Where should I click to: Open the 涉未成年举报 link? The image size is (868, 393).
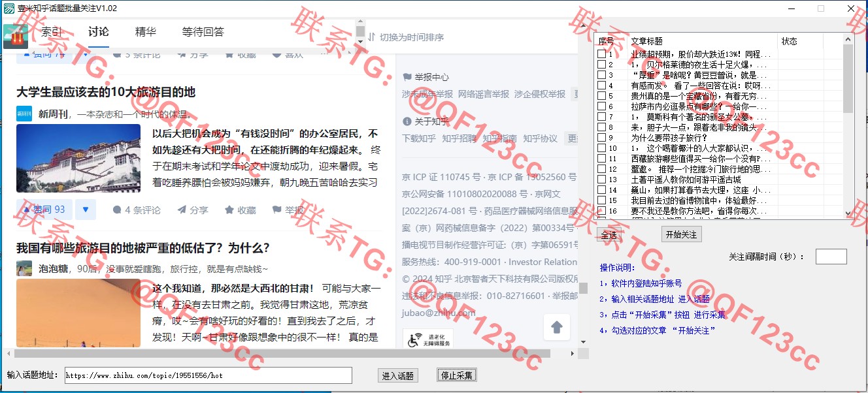(x=427, y=94)
